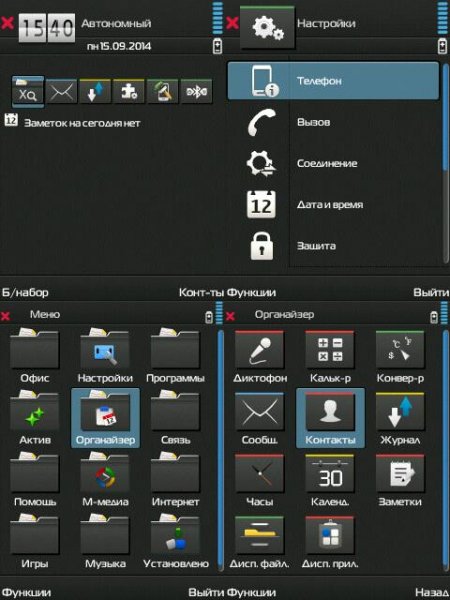Open Заметки notes app
This screenshot has height=600, width=450.
pos(400,481)
